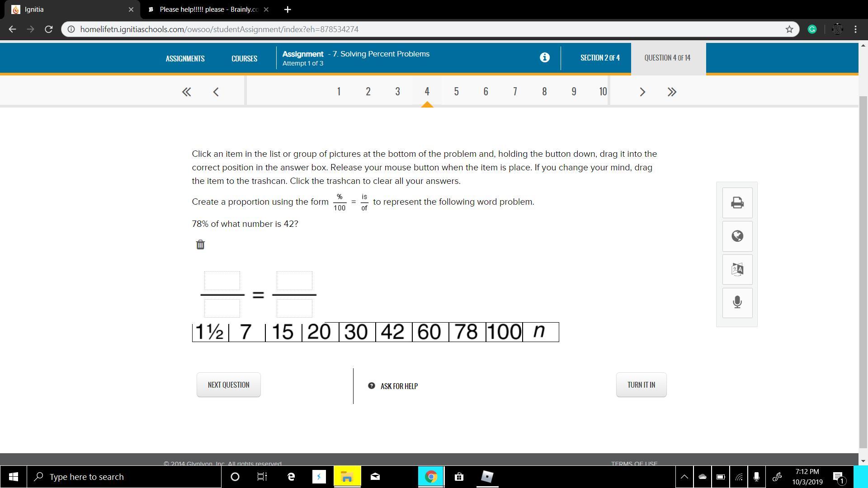Click the microphone text-to-speech icon

pyautogui.click(x=737, y=302)
